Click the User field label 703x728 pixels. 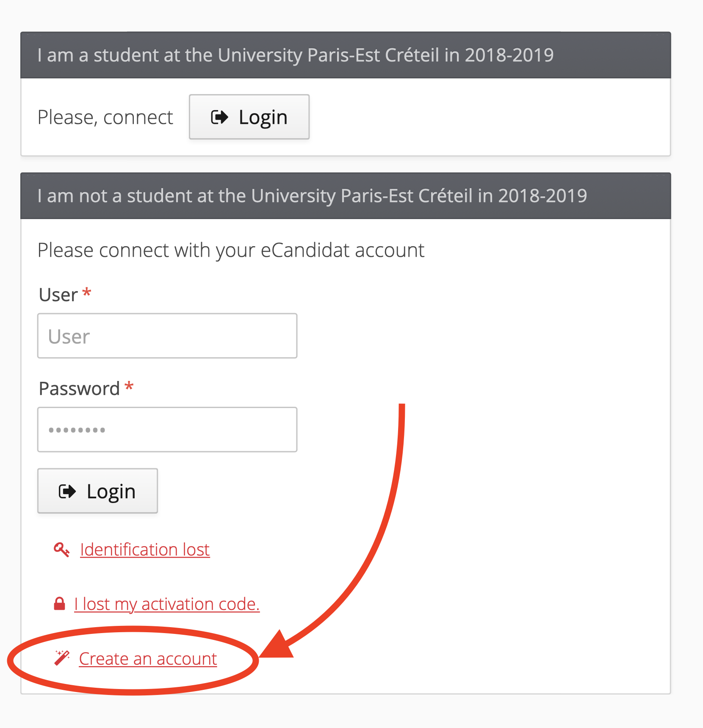[58, 295]
